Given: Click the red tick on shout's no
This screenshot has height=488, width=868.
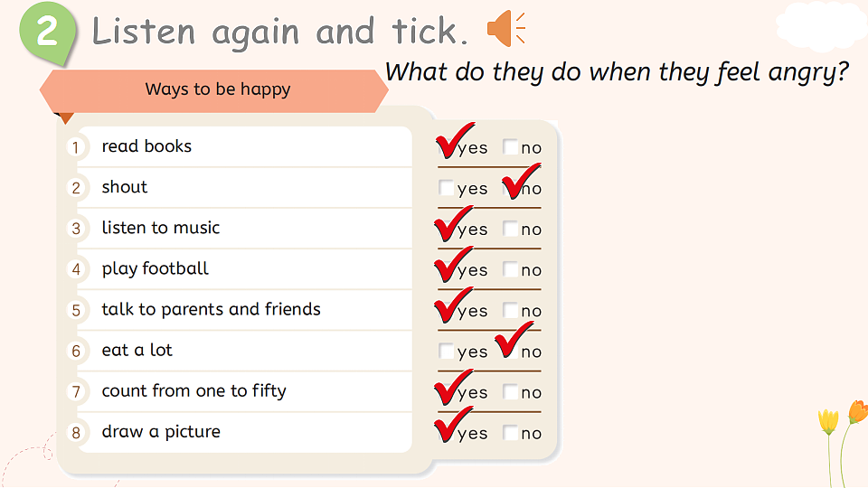Looking at the screenshot, I should click(x=521, y=181).
